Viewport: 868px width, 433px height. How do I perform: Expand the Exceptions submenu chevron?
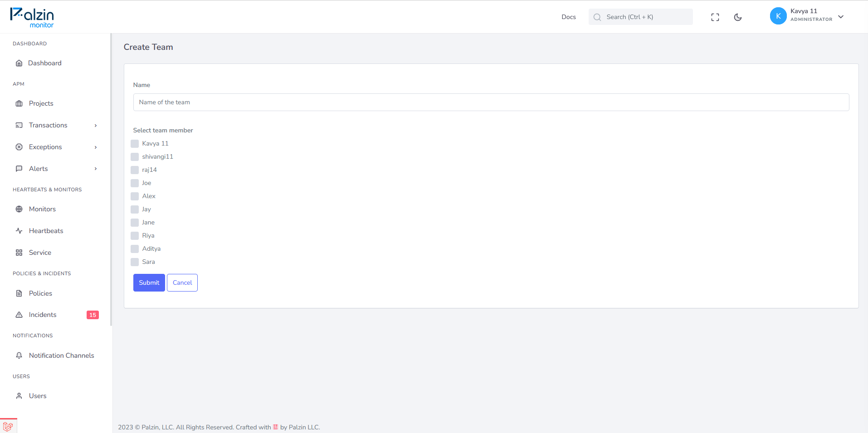tap(96, 147)
